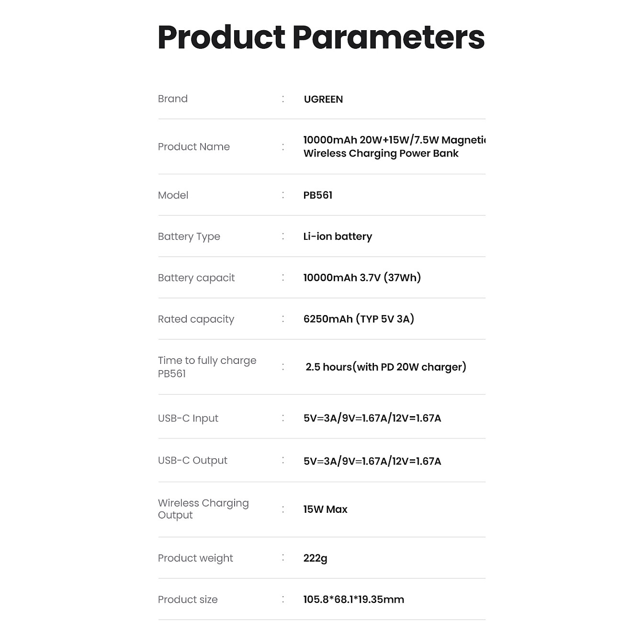
Task: Select the Li-ion battery value
Action: pos(338,237)
